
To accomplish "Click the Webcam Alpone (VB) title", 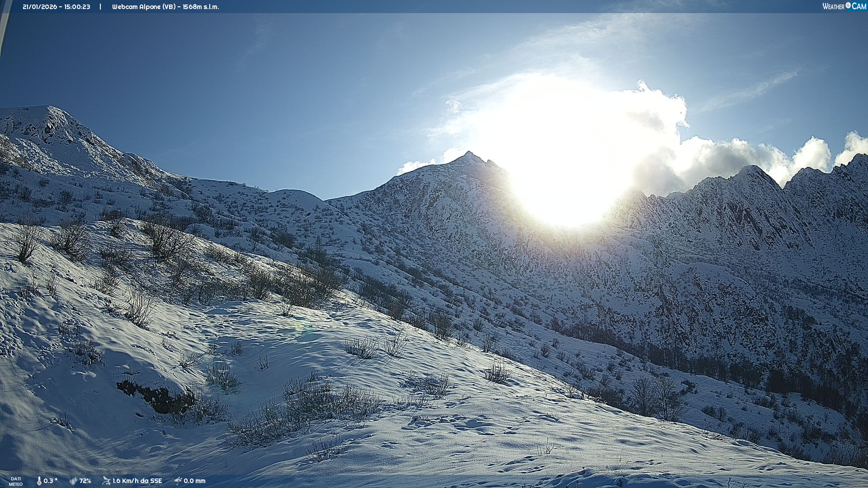I will tap(144, 7).
